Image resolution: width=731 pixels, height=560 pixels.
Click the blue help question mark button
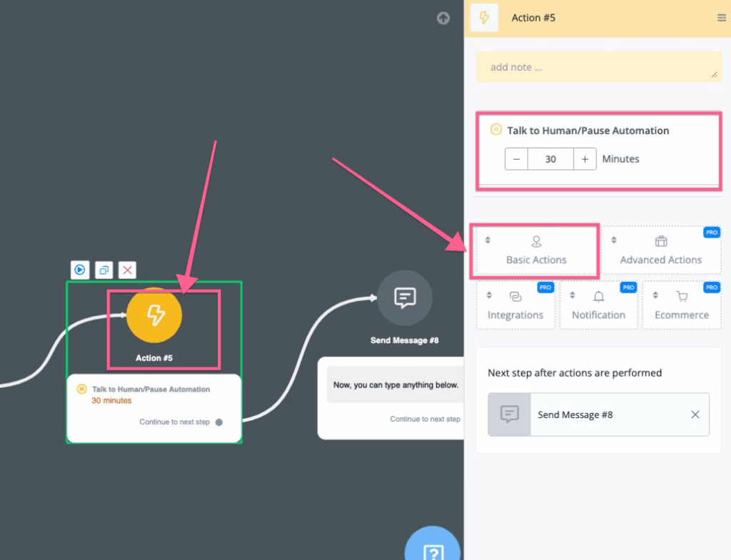(433, 551)
